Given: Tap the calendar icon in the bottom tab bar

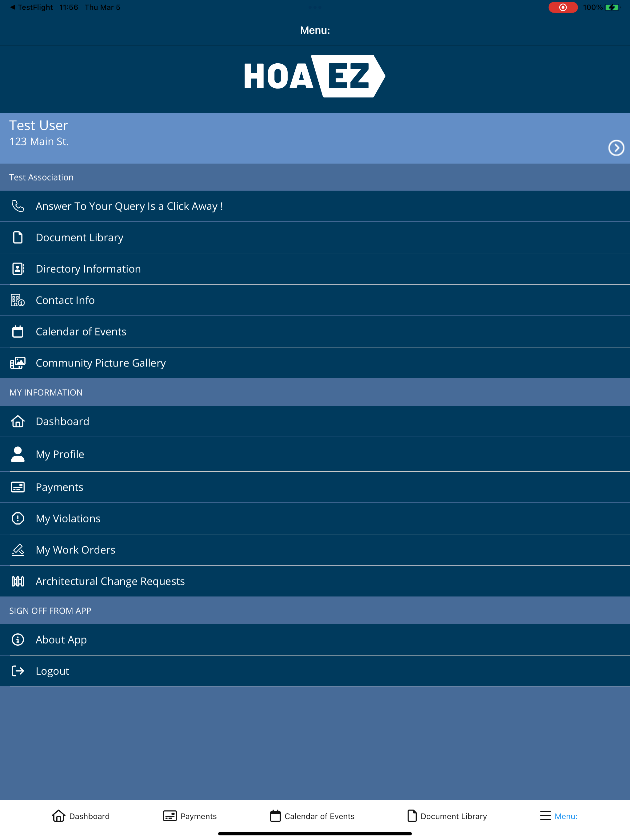Looking at the screenshot, I should point(276,816).
